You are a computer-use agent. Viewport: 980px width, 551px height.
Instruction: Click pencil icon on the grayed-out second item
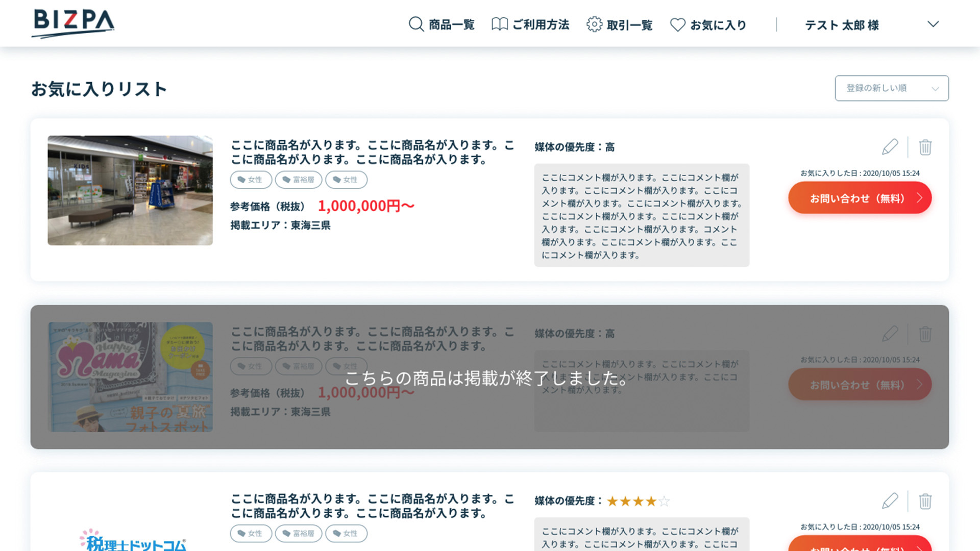coord(890,334)
